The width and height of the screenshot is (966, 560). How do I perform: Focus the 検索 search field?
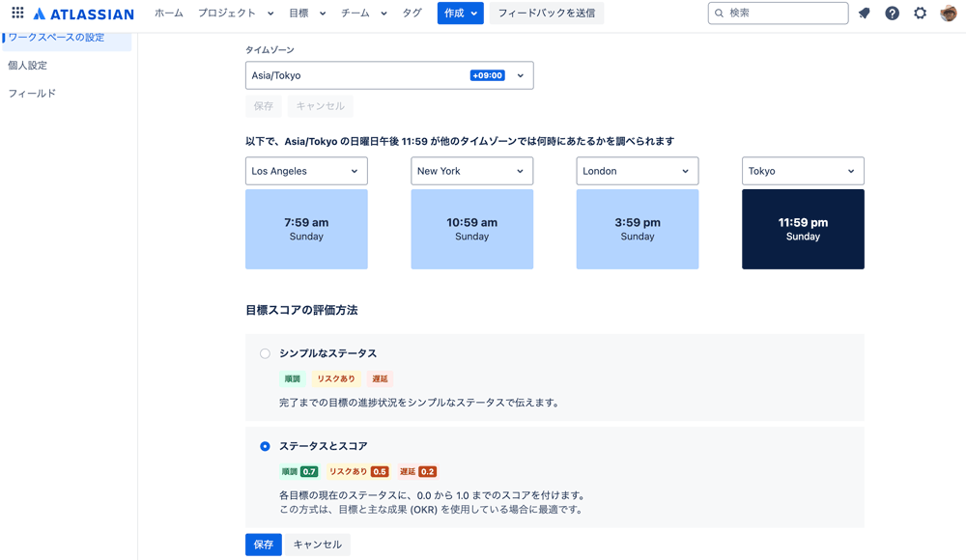pos(778,13)
